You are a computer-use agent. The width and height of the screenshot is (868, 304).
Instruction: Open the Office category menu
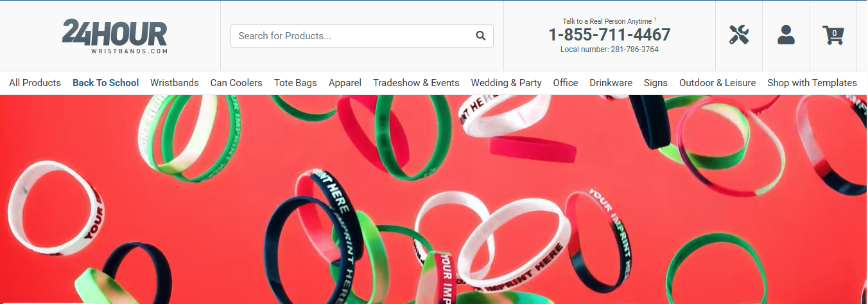(x=566, y=83)
